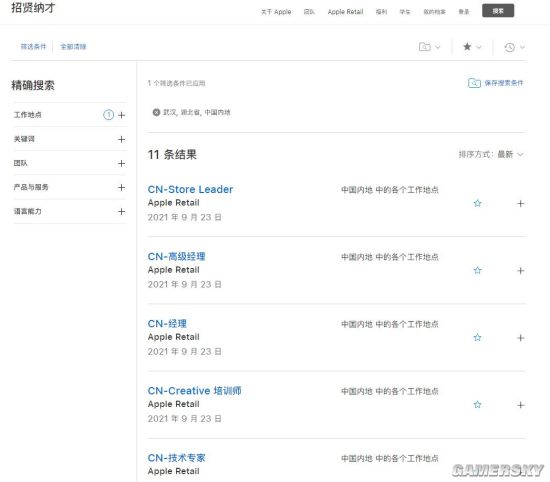The height and width of the screenshot is (482, 550).
Task: Remove the 武汉, 湖北省 location filter chip
Action: point(156,112)
